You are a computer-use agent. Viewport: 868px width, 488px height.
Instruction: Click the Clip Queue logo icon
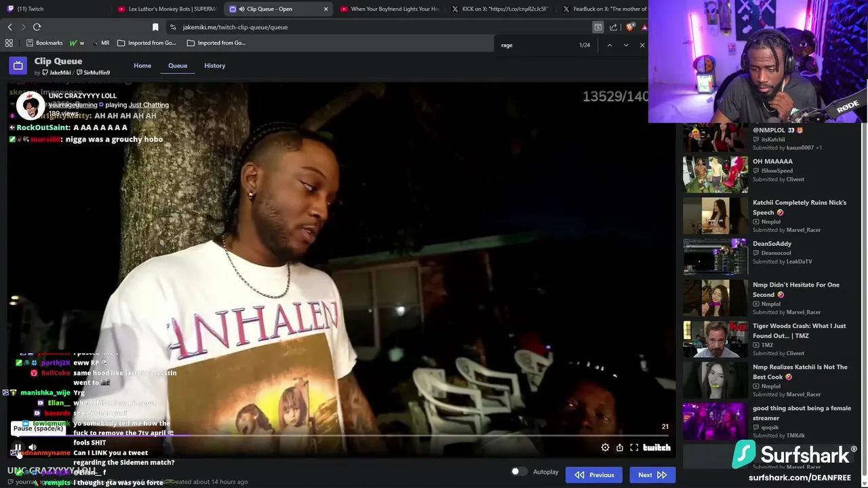click(18, 66)
